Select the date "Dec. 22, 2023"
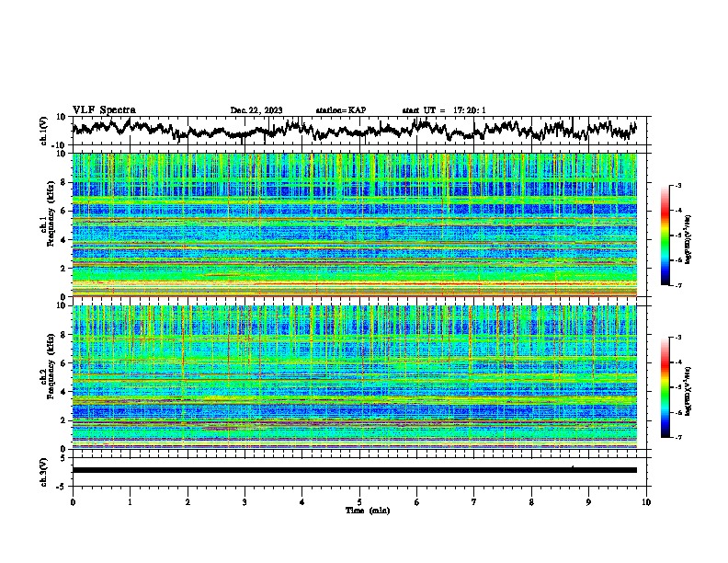Viewport: 728px width, 563px height. (x=256, y=110)
